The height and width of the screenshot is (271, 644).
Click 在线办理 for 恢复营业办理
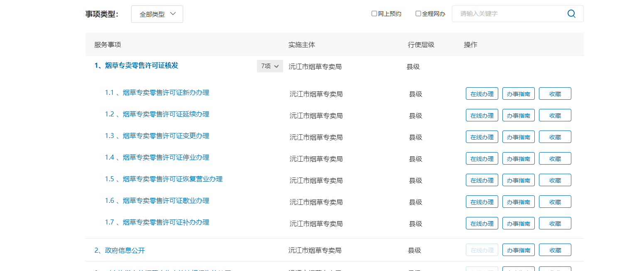[x=482, y=180]
